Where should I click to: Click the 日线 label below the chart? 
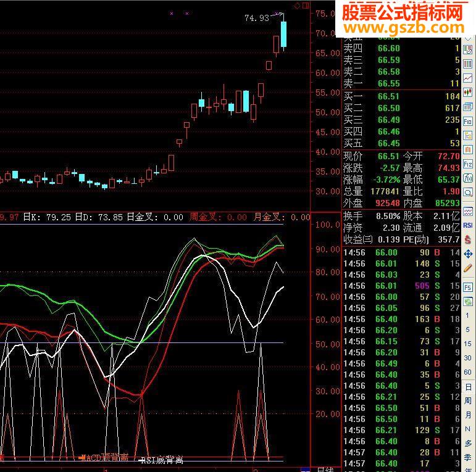click(x=325, y=470)
